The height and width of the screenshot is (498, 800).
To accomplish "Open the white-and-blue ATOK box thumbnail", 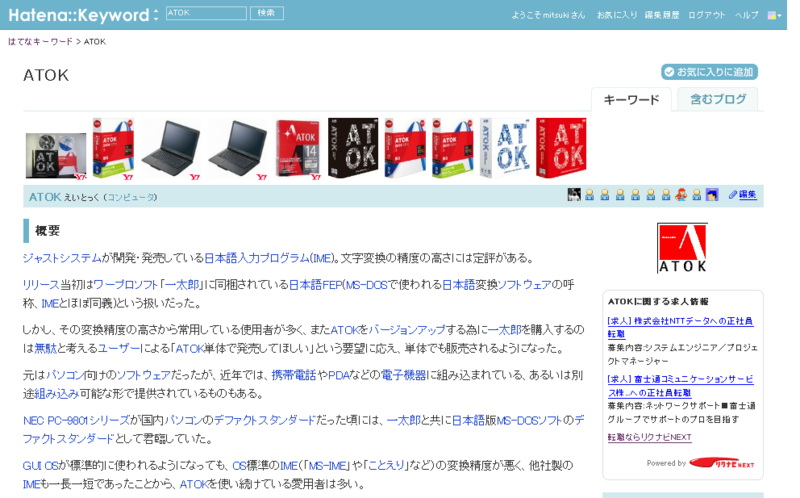I will point(505,148).
